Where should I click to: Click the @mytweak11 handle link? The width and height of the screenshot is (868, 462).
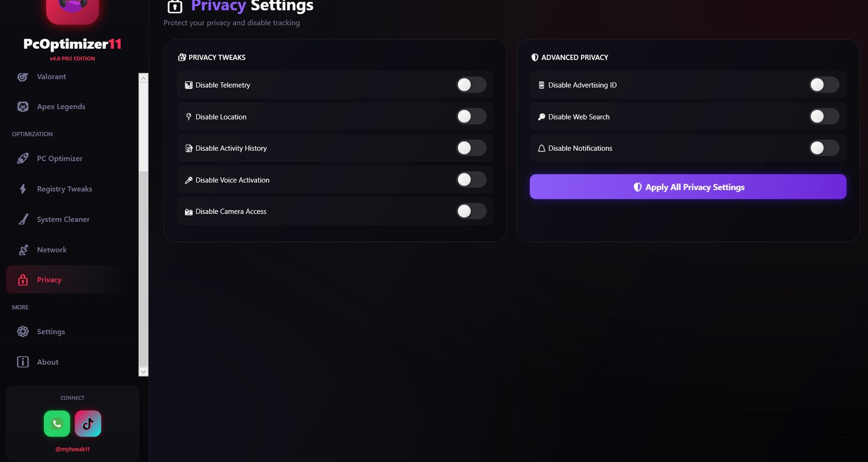click(x=73, y=449)
